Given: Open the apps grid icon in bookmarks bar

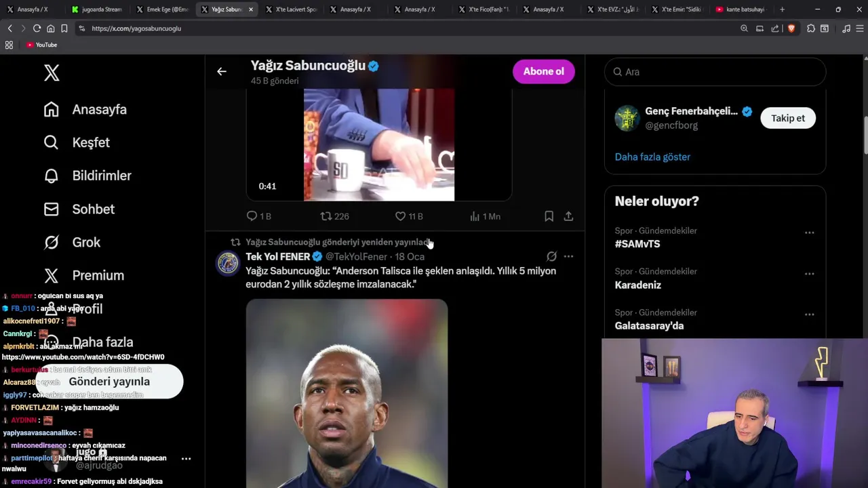Looking at the screenshot, I should pyautogui.click(x=9, y=45).
